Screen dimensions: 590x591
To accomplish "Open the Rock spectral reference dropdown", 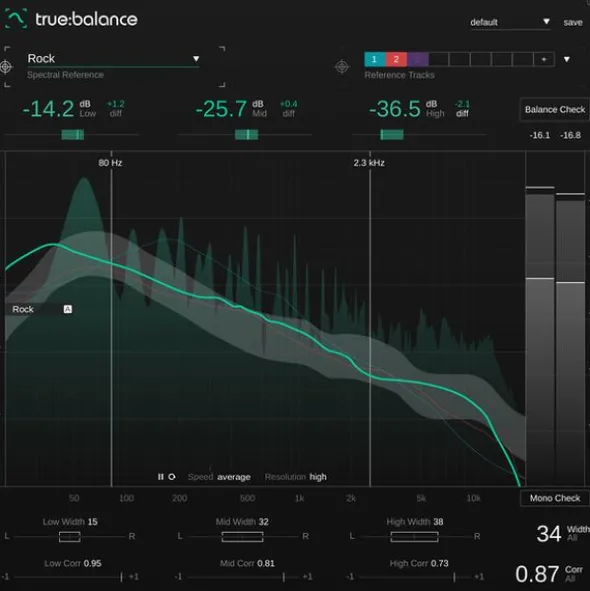I will (113, 59).
